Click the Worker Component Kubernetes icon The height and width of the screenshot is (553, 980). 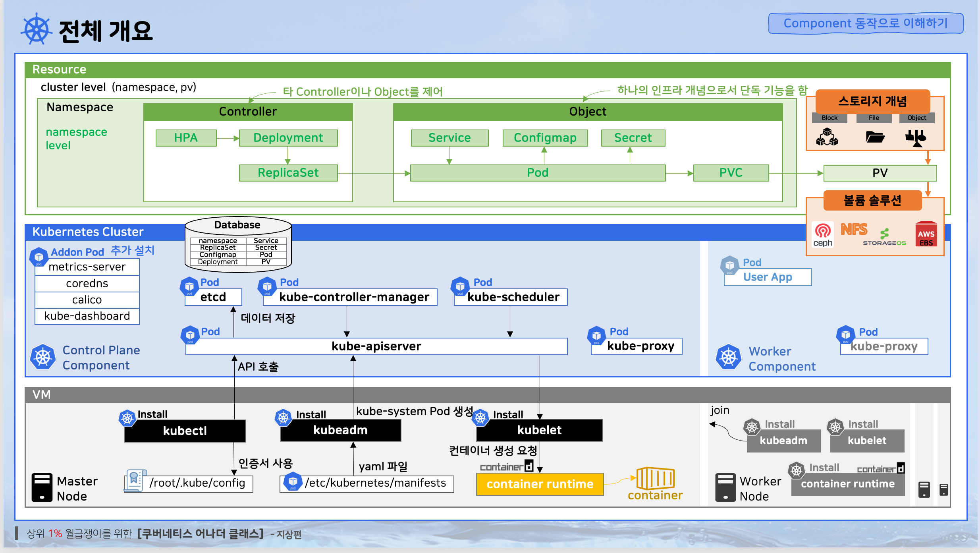pos(729,357)
